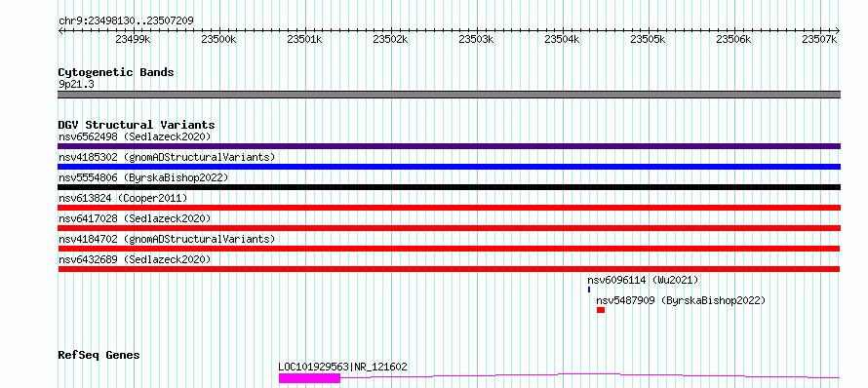Click the magenta LOC101929563 exon block
This screenshot has width=868, height=388.
pyautogui.click(x=309, y=378)
